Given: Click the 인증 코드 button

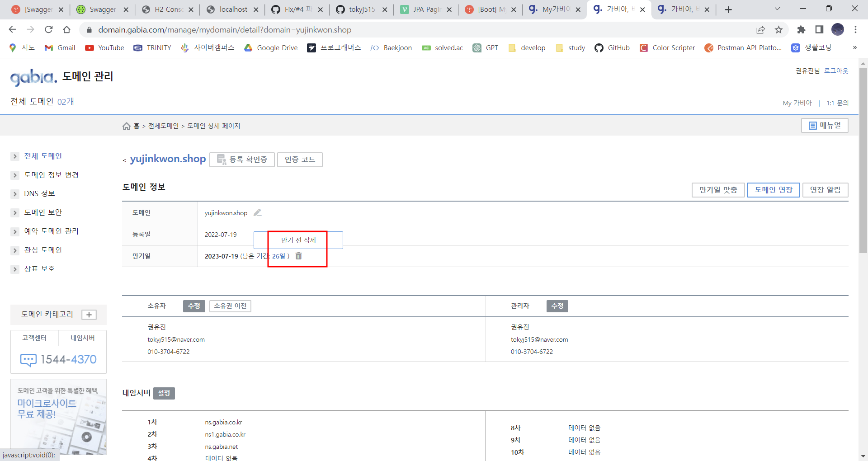Looking at the screenshot, I should click(300, 160).
